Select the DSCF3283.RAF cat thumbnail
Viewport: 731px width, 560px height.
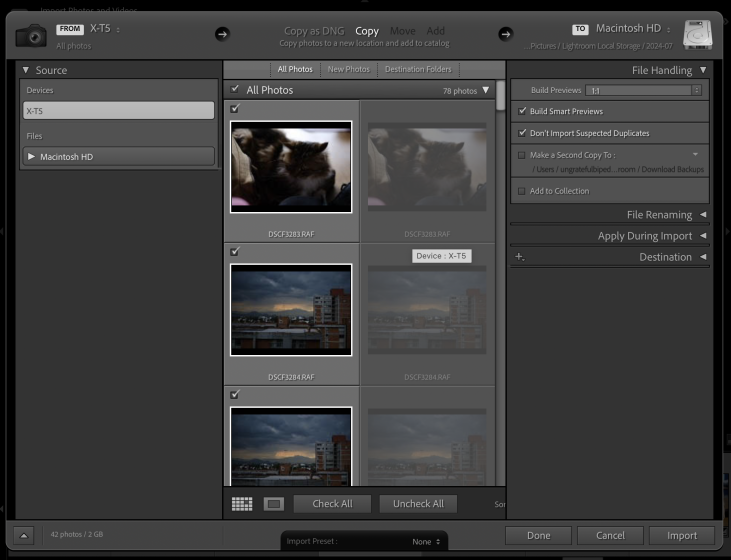(x=291, y=167)
